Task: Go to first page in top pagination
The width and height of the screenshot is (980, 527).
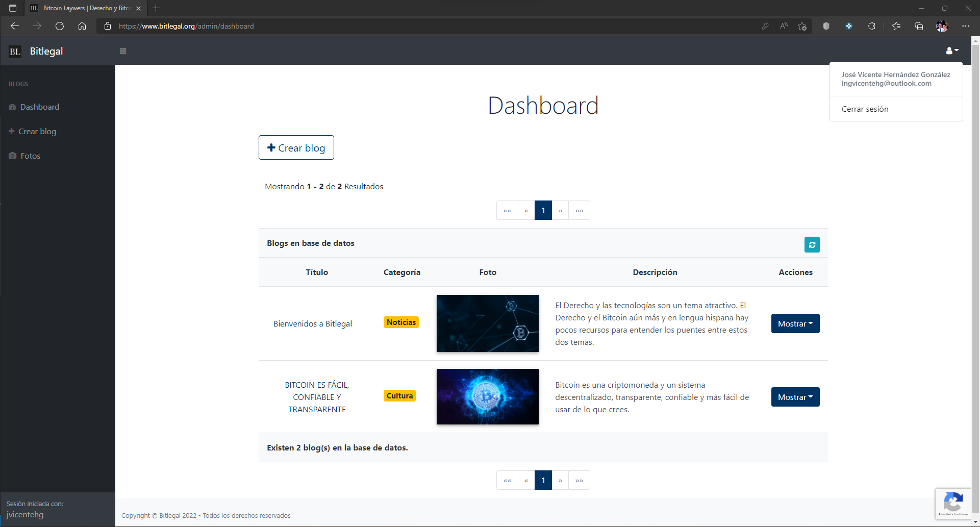Action: click(507, 210)
